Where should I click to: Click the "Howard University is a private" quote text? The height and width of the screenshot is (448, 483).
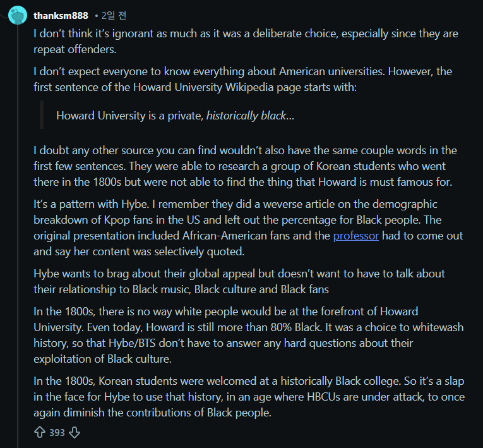pos(129,116)
